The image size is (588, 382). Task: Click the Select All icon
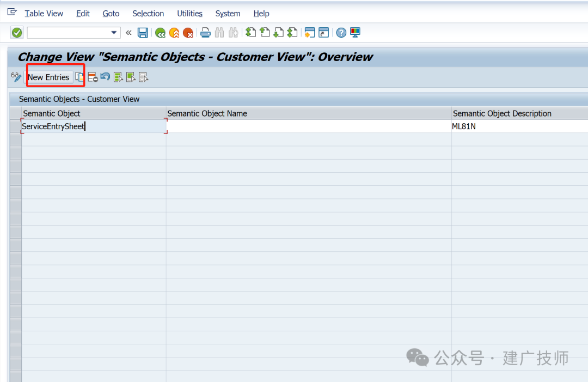coord(118,77)
